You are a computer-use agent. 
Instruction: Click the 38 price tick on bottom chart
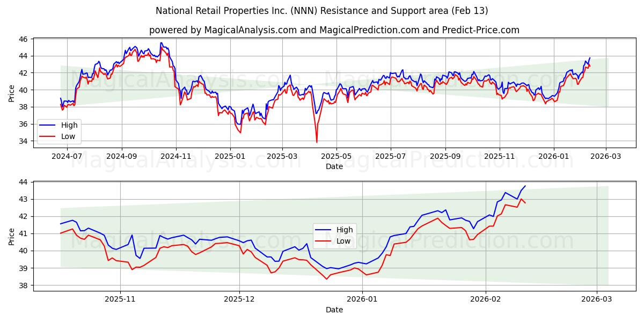(x=24, y=286)
